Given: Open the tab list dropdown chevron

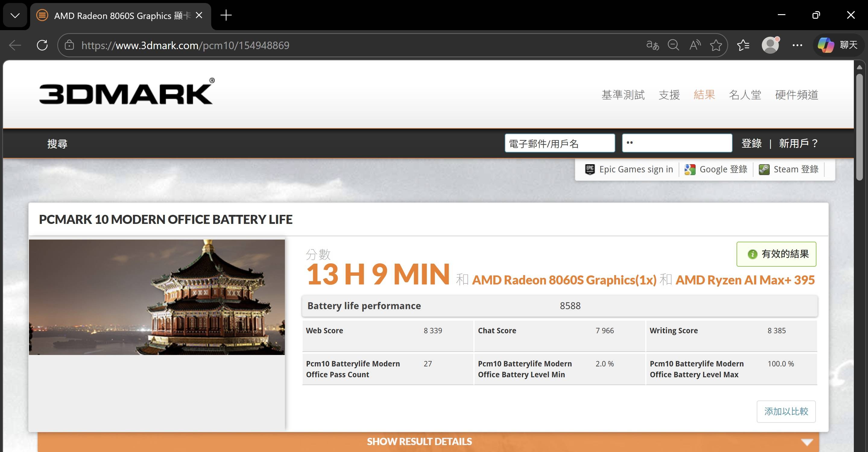Looking at the screenshot, I should click(15, 15).
